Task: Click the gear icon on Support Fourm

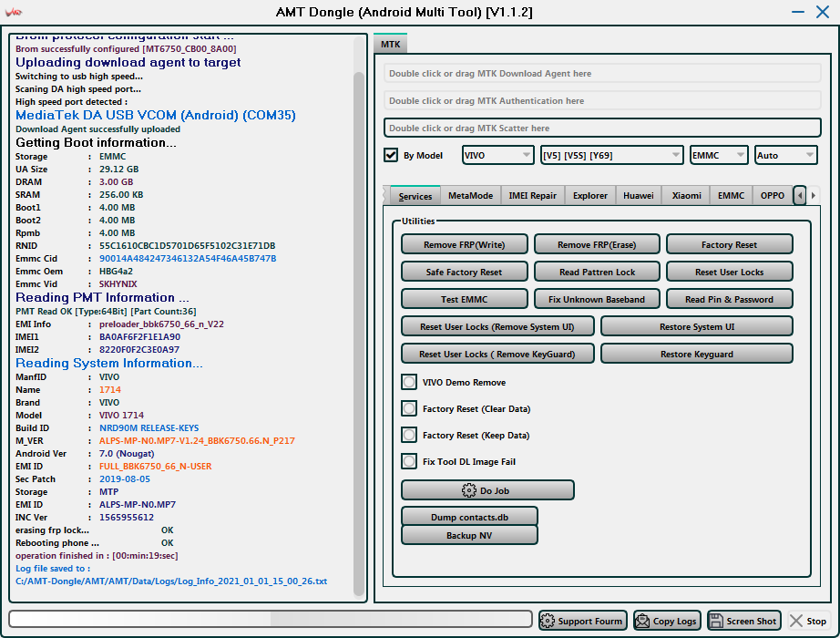Action: [548, 621]
